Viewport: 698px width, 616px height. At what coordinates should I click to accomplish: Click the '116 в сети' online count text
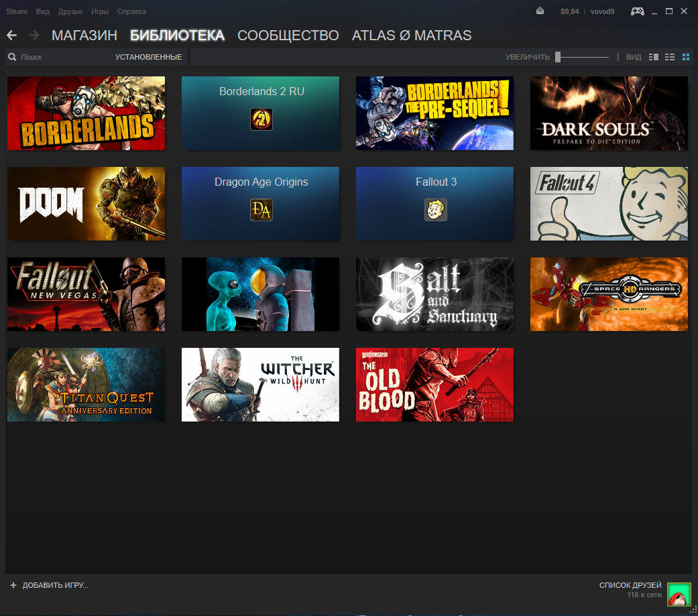pyautogui.click(x=644, y=595)
